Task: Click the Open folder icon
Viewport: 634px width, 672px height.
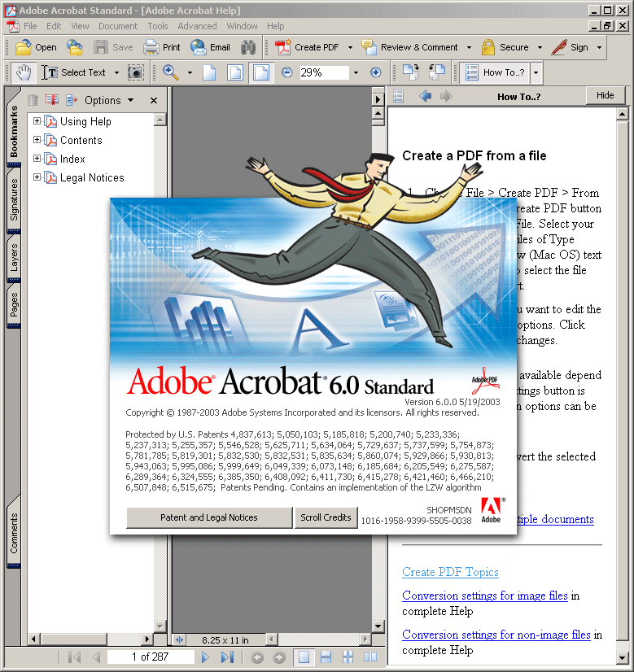Action: coord(23,47)
